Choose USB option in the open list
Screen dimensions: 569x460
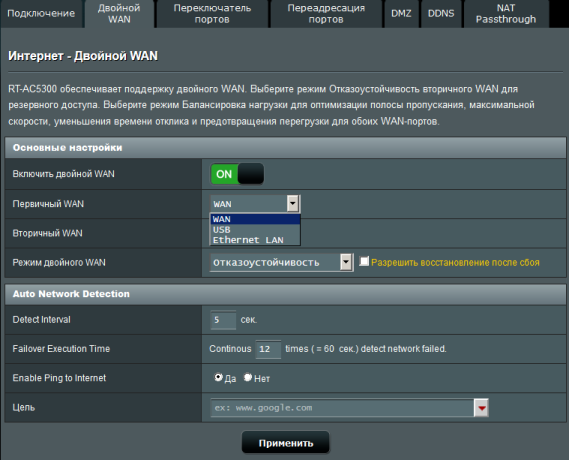tap(255, 230)
